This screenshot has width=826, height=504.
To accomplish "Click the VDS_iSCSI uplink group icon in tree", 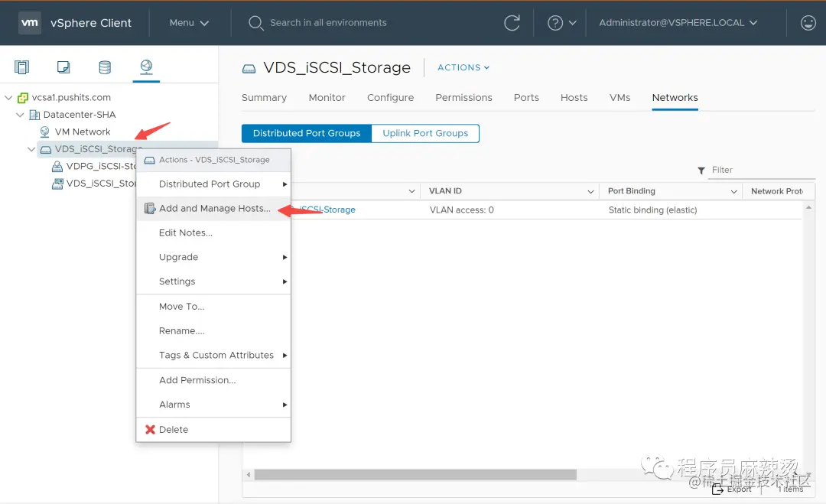I will 57,184.
